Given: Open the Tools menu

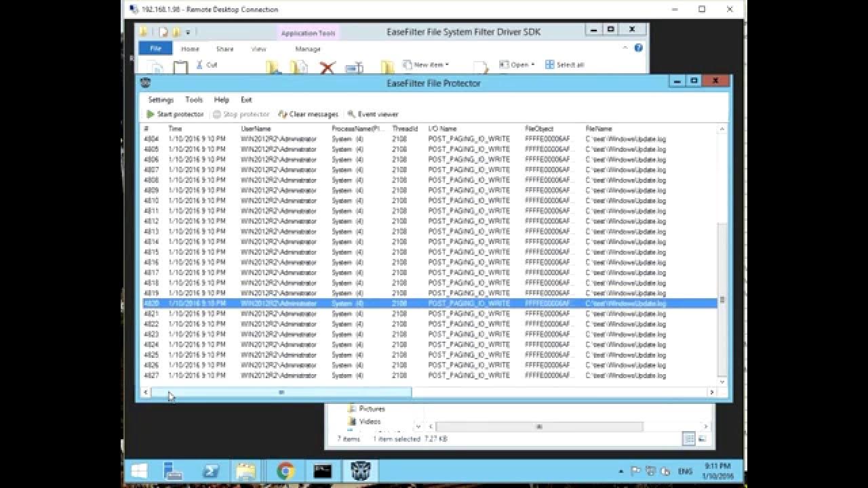Looking at the screenshot, I should (194, 100).
